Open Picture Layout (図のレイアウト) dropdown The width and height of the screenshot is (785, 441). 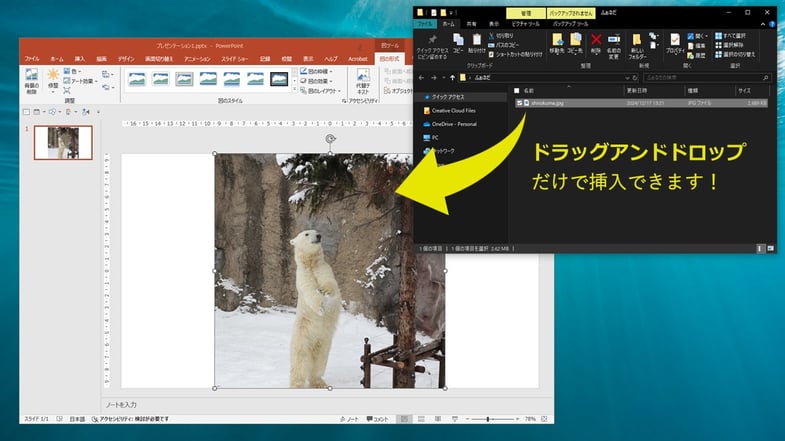321,91
